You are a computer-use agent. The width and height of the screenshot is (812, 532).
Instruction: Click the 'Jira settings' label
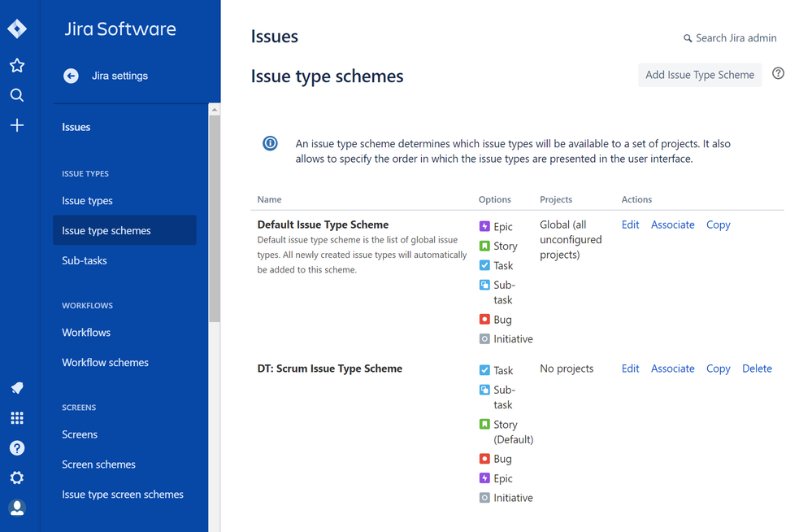pos(119,76)
